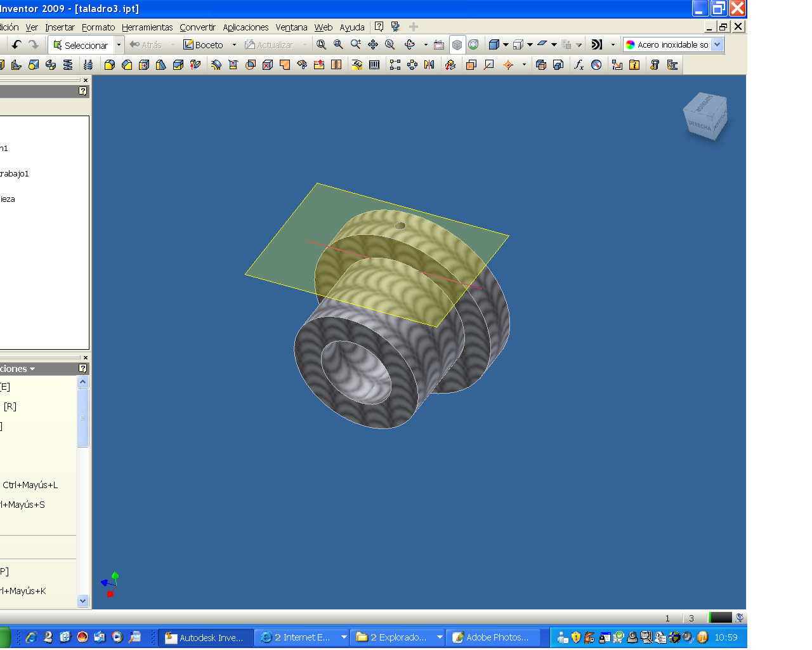Select the Sweep feature icon
Image resolution: width=812 pixels, height=650 pixels.
point(51,65)
